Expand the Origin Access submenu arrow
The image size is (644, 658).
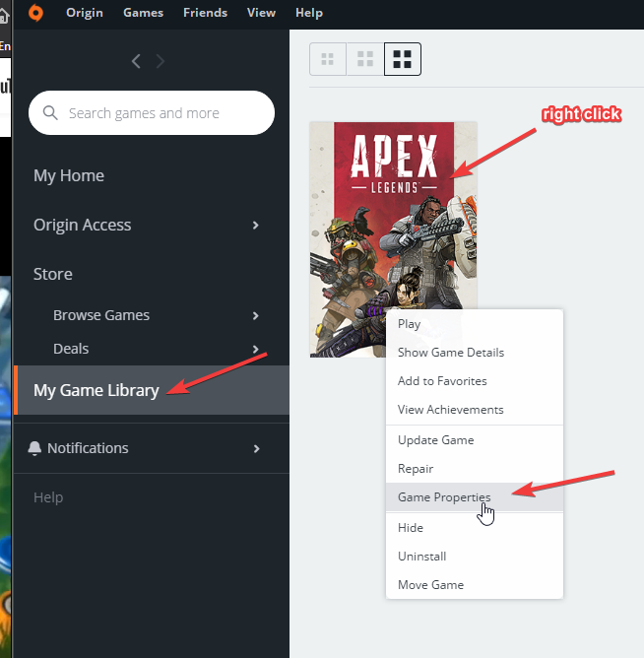[x=255, y=226]
